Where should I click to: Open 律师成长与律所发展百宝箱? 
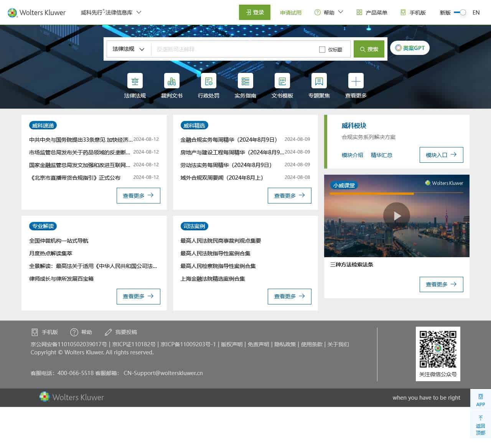pyautogui.click(x=61, y=279)
